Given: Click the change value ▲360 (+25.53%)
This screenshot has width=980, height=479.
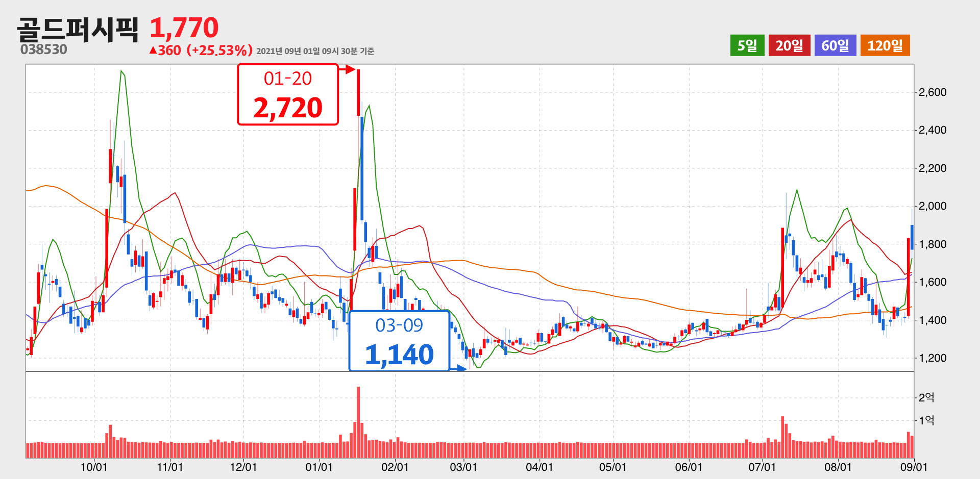Looking at the screenshot, I should (201, 50).
